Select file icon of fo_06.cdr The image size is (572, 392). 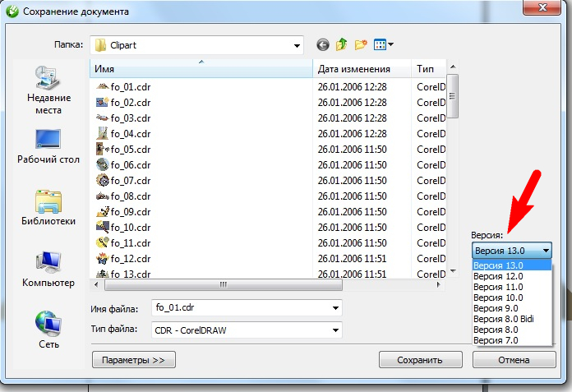coord(103,165)
